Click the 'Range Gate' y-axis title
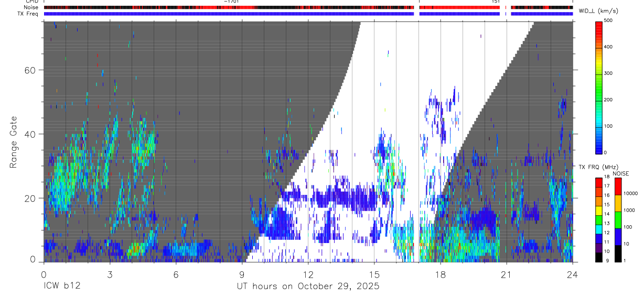 [x=13, y=141]
